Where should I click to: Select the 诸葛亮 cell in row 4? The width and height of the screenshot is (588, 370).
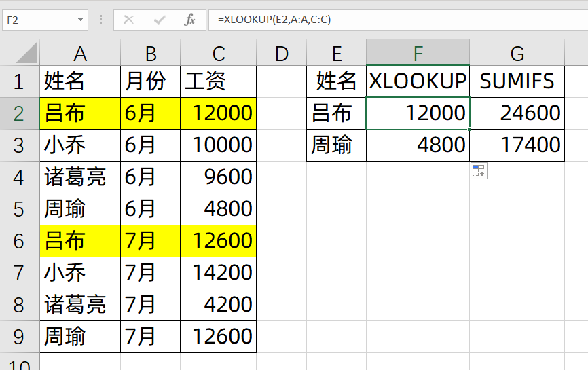tap(80, 177)
